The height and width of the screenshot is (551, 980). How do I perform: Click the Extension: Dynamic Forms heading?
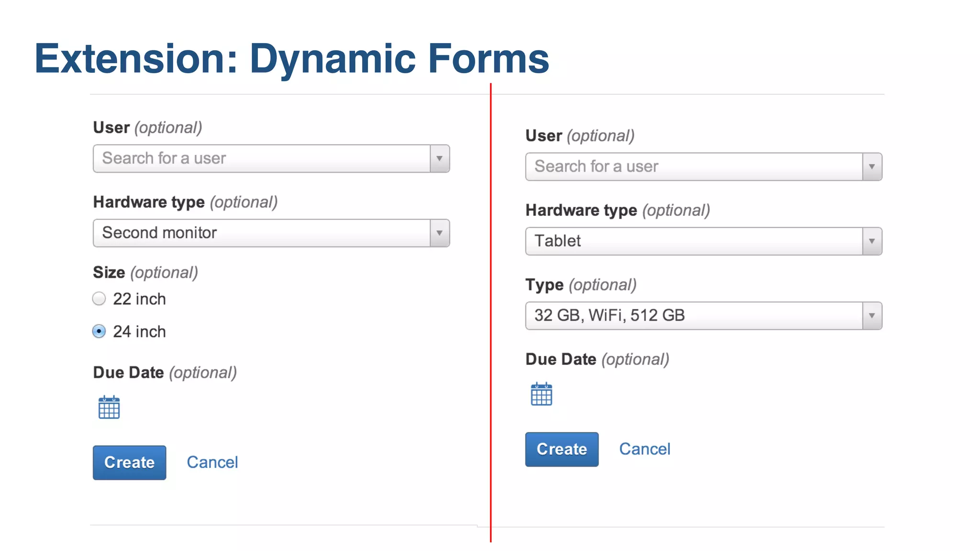(292, 59)
